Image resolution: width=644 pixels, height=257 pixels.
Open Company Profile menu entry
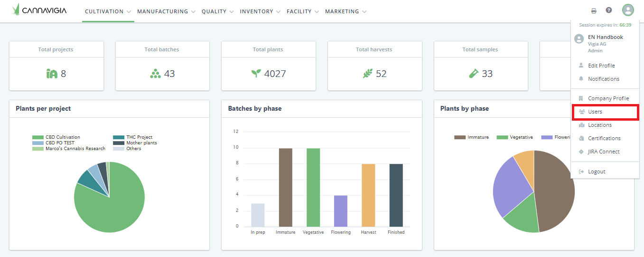point(608,98)
